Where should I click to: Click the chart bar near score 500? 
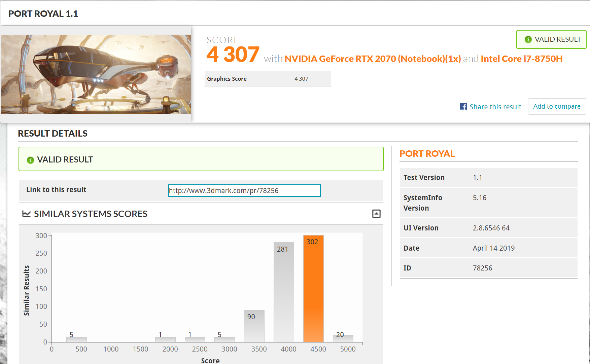pos(76,339)
